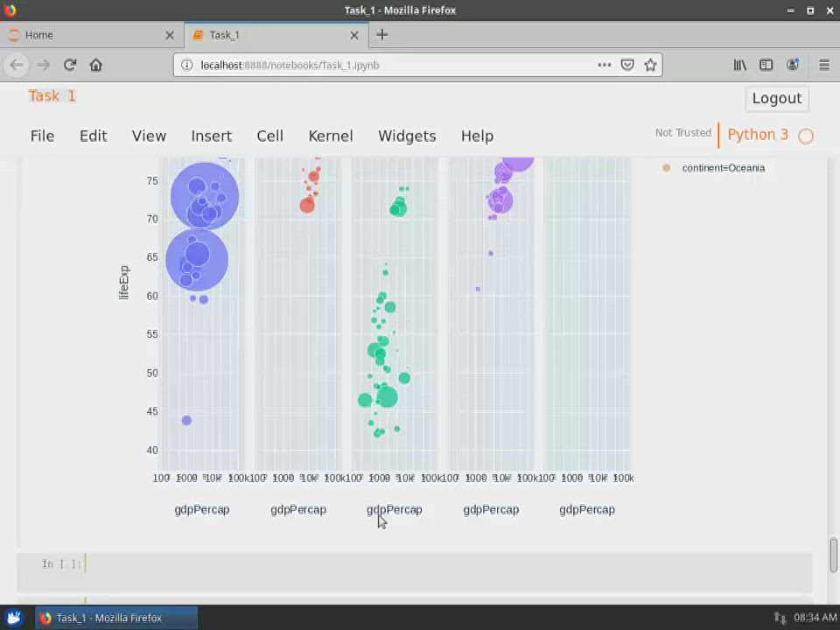Image resolution: width=840 pixels, height=630 pixels.
Task: Click the browser Home icon
Action: [96, 65]
